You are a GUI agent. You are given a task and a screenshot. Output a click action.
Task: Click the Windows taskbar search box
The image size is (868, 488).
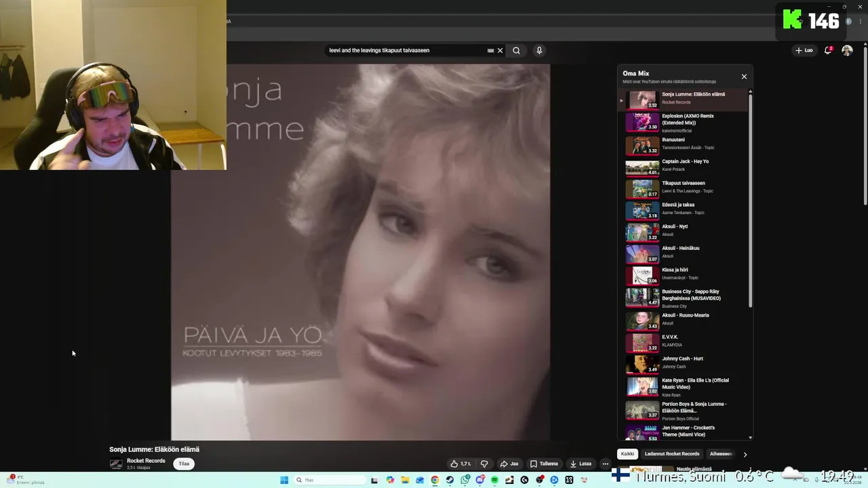tap(330, 480)
